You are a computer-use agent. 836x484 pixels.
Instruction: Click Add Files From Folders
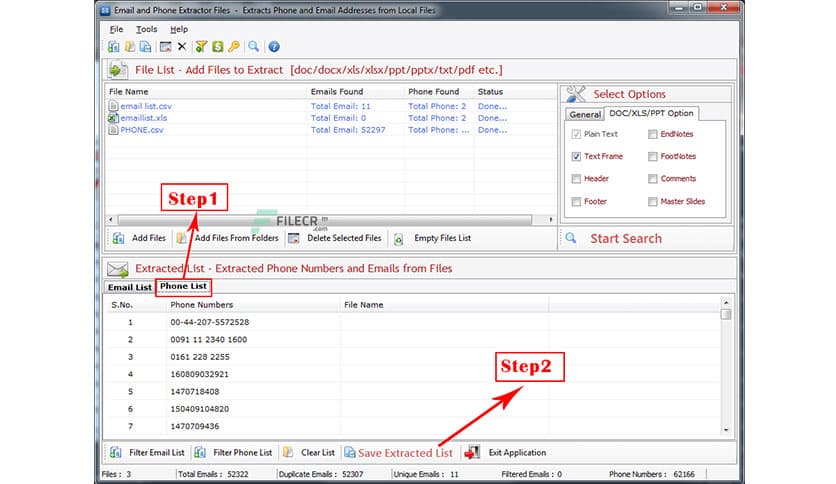click(228, 238)
